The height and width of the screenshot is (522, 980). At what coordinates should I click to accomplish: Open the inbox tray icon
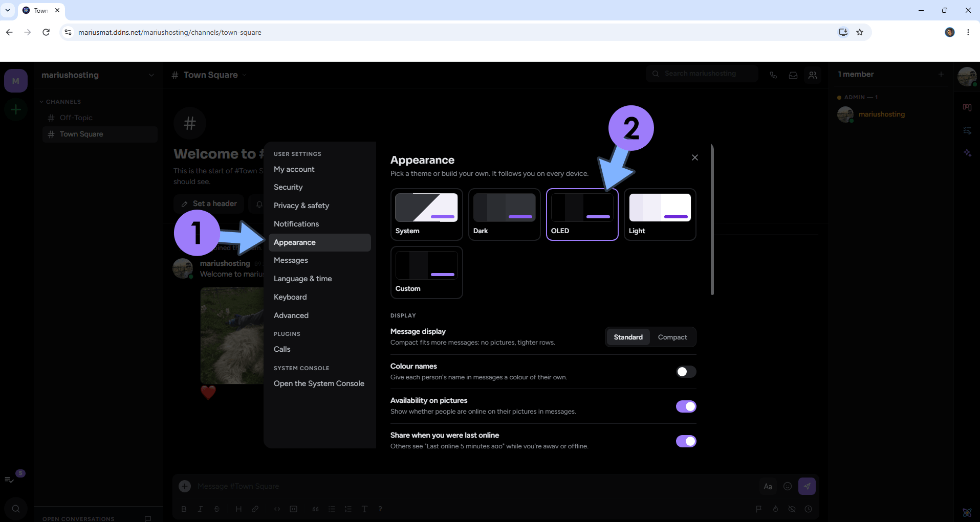(x=793, y=75)
